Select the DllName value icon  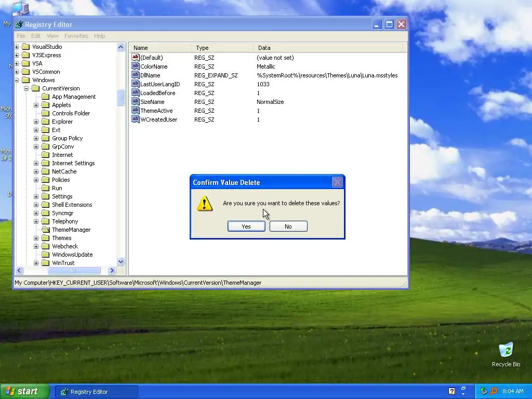point(136,75)
